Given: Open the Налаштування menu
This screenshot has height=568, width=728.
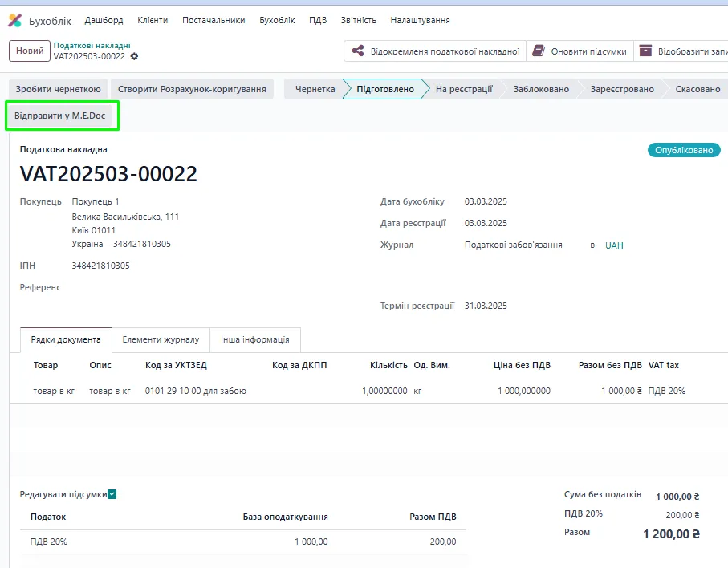Looking at the screenshot, I should click(420, 20).
